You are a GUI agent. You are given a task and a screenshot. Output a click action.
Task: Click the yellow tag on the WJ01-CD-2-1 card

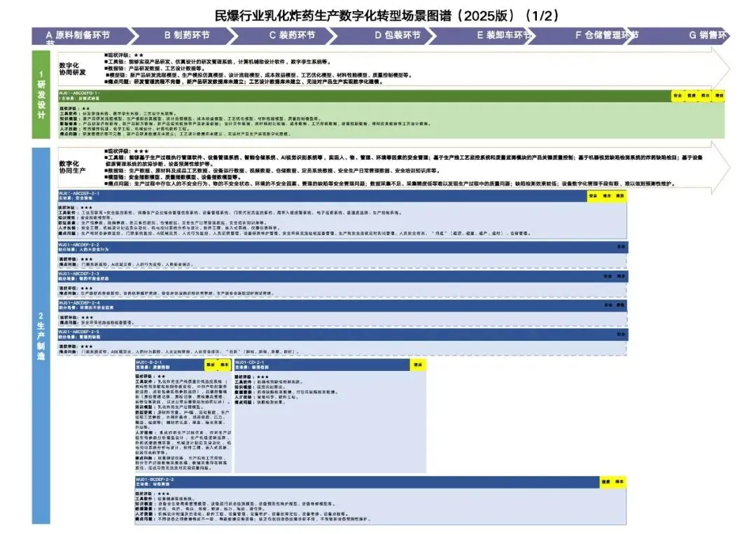(417, 365)
